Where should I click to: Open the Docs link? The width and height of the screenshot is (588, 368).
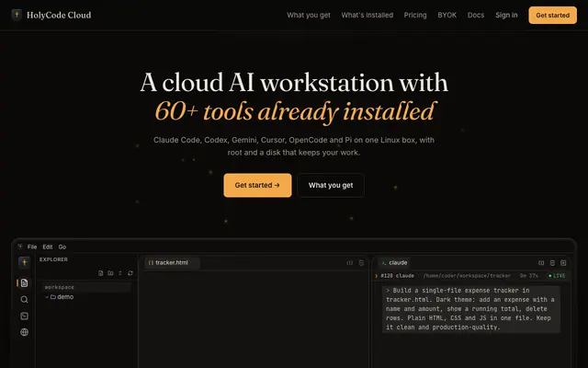point(476,15)
